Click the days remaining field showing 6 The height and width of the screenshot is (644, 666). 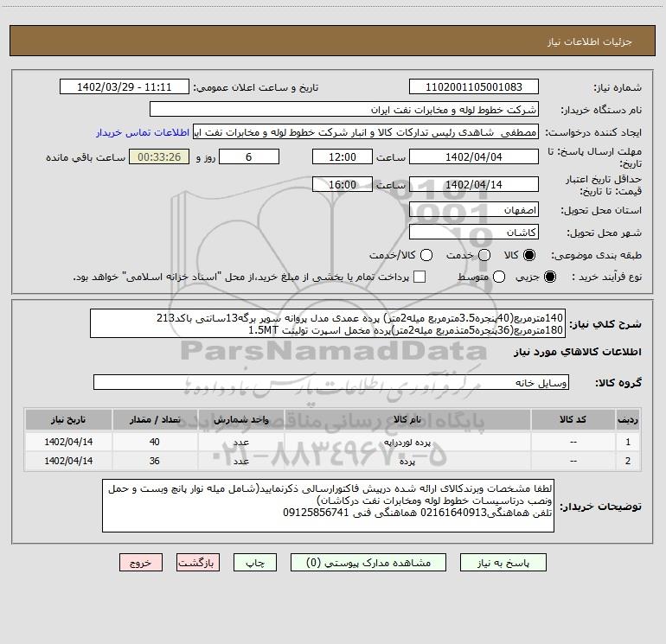(x=249, y=156)
